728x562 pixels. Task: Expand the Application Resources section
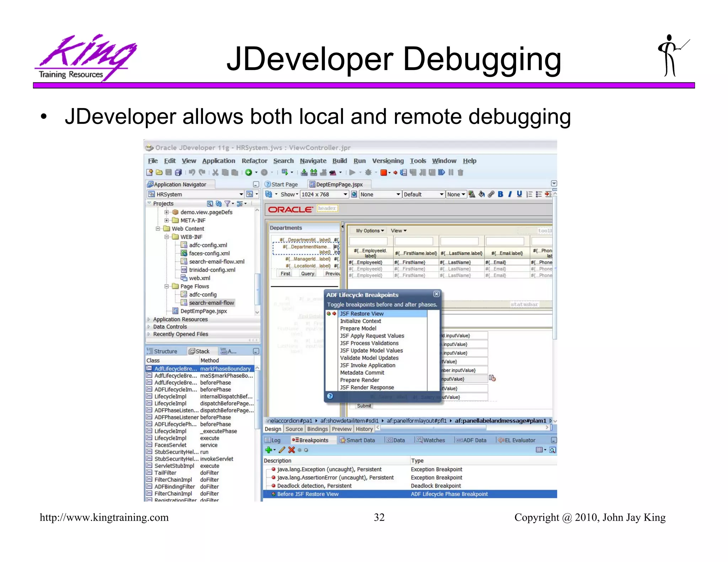(149, 319)
